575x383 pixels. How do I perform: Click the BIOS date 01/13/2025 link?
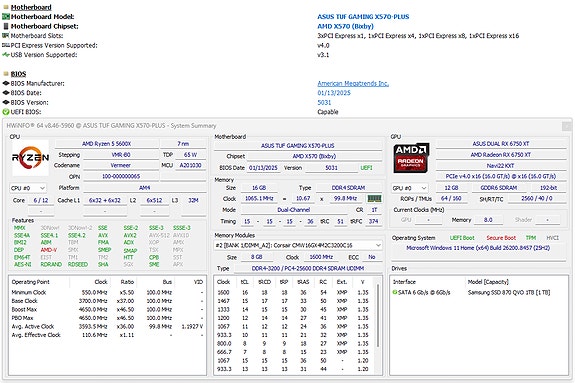(334, 93)
